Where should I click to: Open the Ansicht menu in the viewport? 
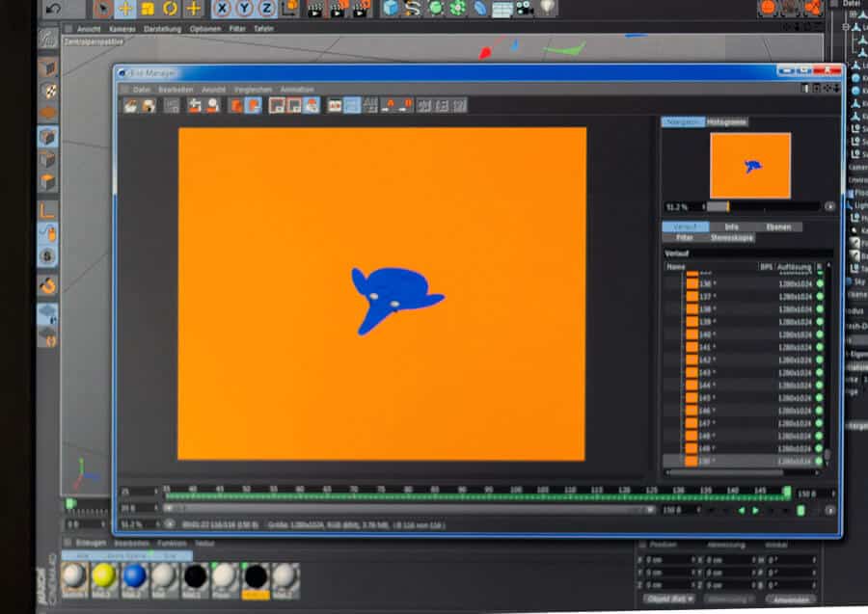89,29
